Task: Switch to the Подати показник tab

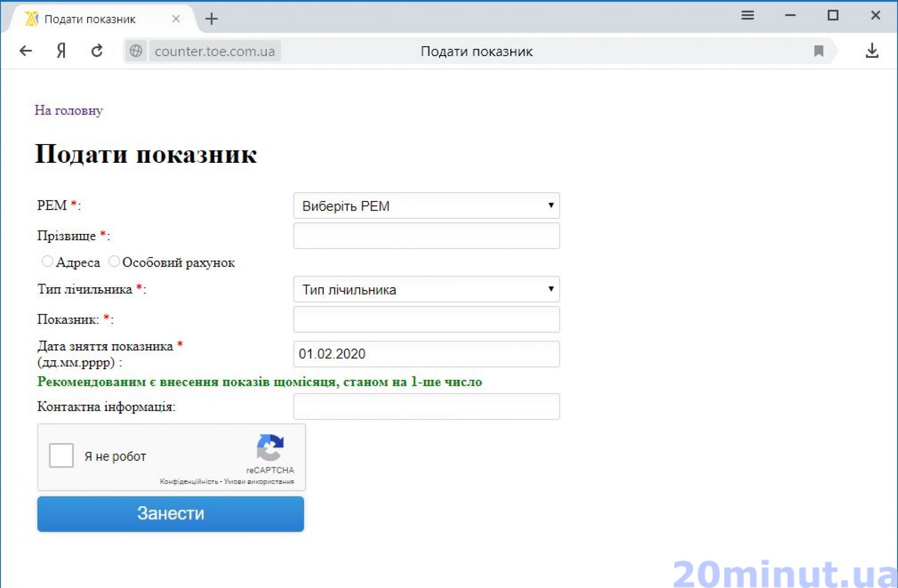Action: [90, 19]
